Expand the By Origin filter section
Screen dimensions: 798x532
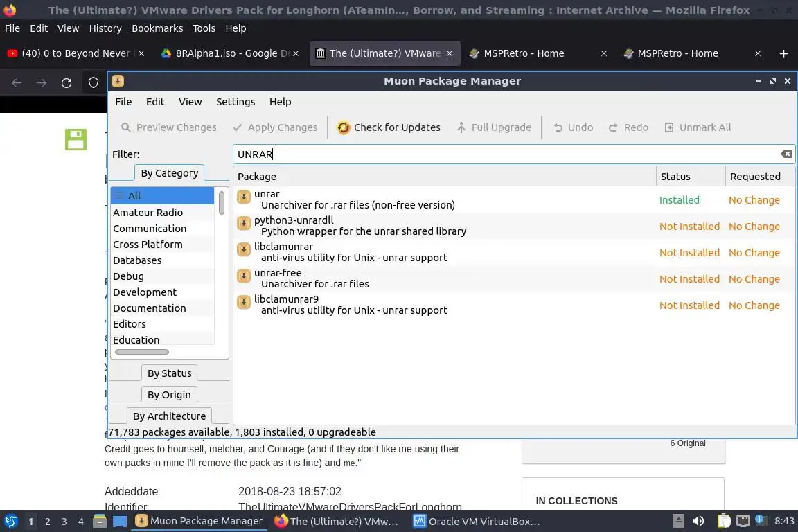(x=170, y=395)
